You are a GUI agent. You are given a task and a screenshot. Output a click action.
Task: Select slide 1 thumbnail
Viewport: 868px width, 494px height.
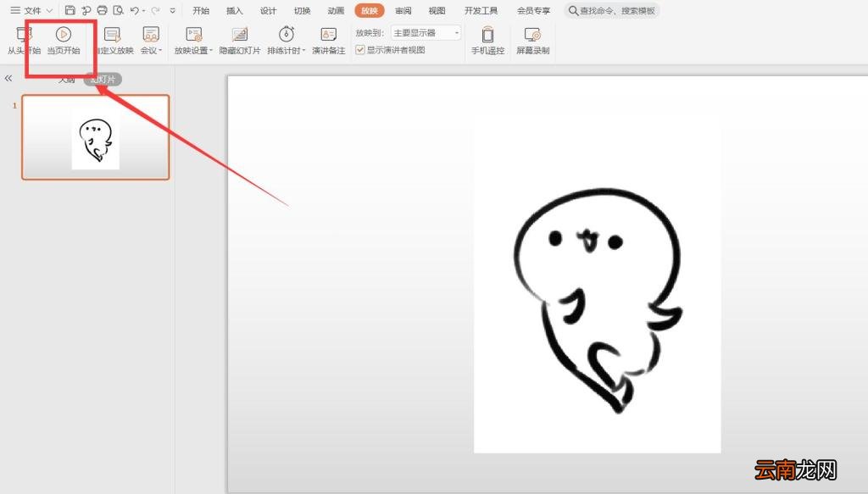(95, 137)
